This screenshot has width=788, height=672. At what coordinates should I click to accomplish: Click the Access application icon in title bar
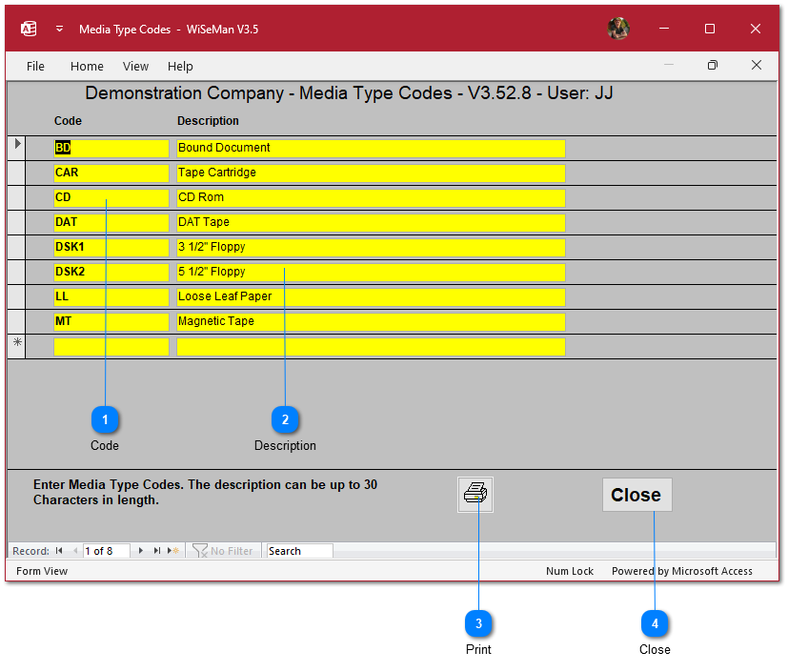pyautogui.click(x=29, y=29)
